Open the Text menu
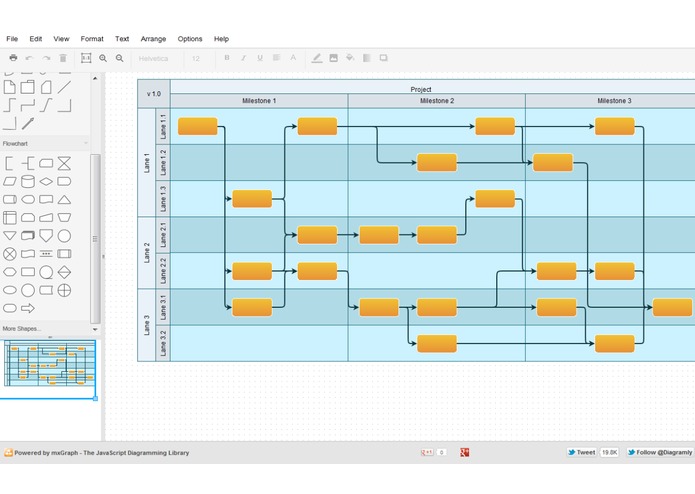 click(x=122, y=39)
